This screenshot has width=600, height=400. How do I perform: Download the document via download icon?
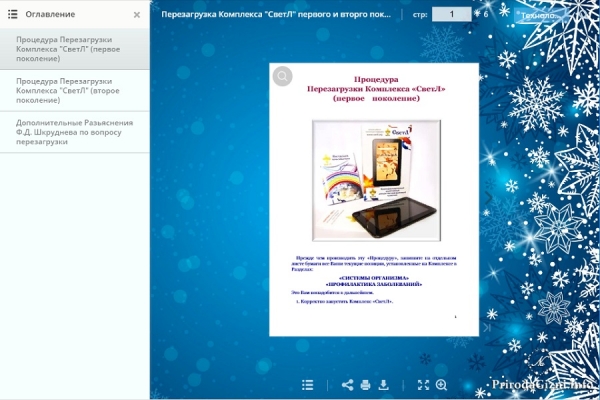pos(383,385)
